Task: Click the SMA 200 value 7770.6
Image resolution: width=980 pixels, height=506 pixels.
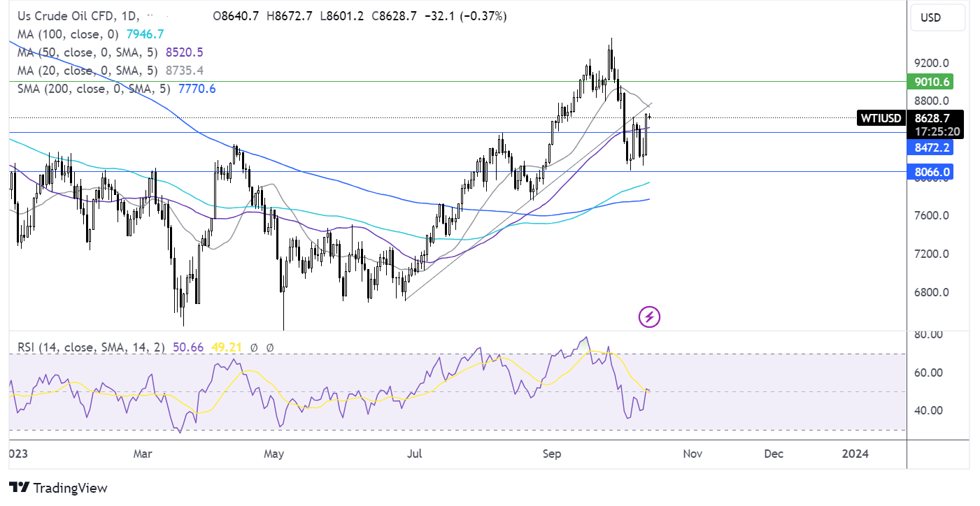Action: coord(198,89)
